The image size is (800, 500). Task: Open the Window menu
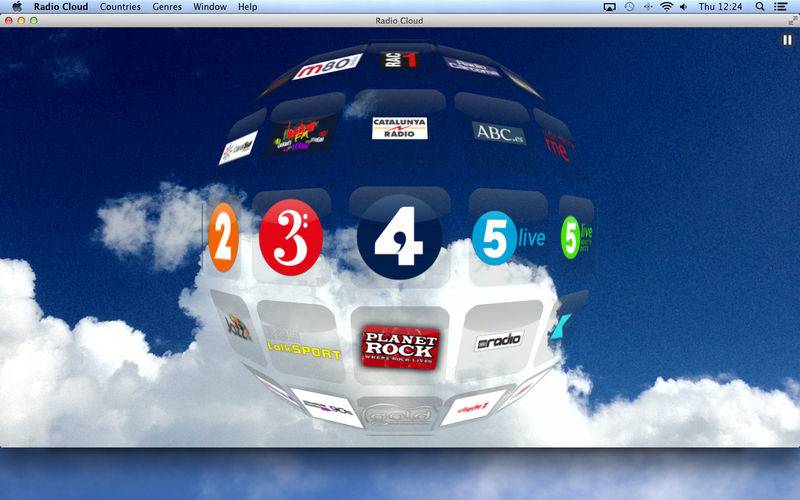pyautogui.click(x=210, y=7)
